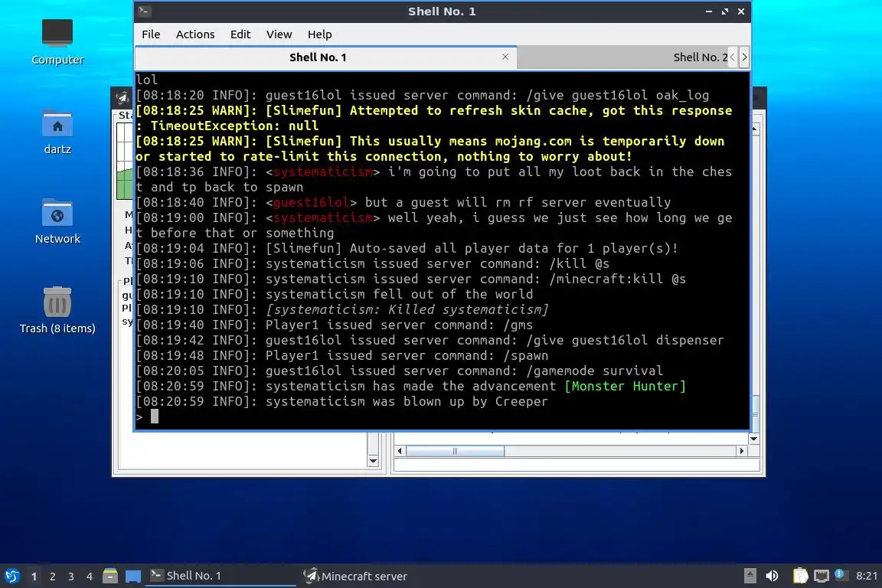Switch to virtual desktop 3
Viewport: 882px width, 588px height.
(x=71, y=577)
